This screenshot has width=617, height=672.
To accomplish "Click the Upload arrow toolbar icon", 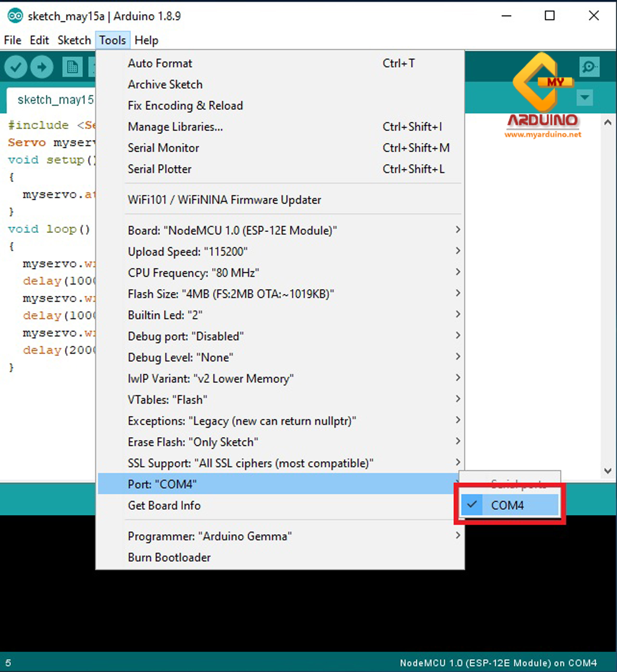I will pos(42,67).
